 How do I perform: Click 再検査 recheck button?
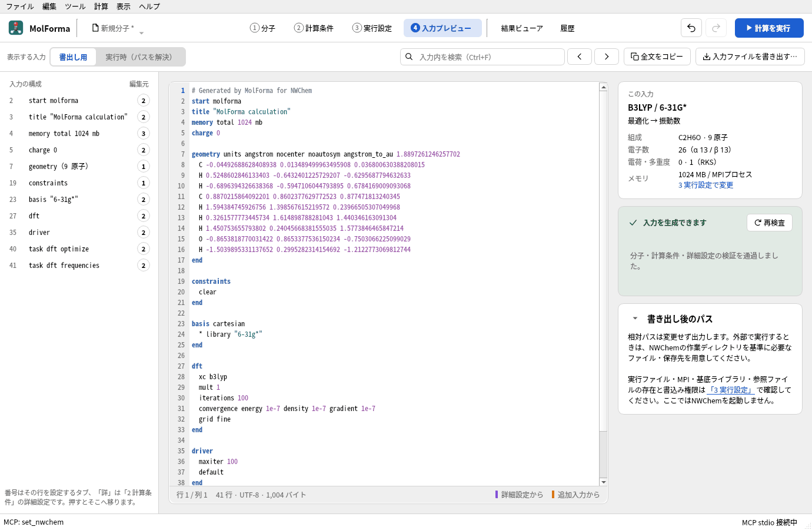click(770, 223)
